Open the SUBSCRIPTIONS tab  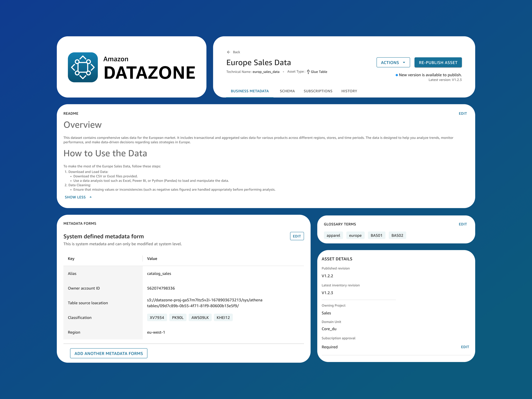pos(318,91)
